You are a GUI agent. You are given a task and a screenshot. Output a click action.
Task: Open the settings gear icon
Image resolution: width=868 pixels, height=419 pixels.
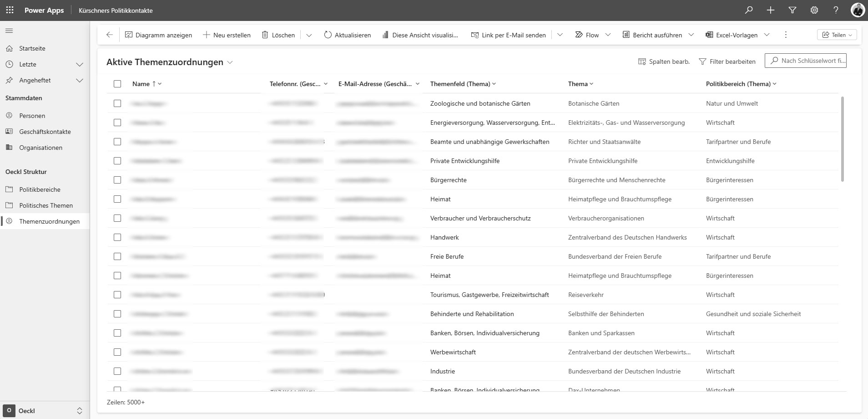click(814, 10)
